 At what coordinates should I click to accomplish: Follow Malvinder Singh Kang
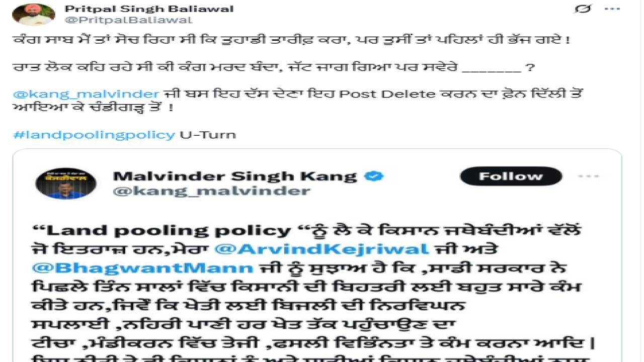point(511,176)
